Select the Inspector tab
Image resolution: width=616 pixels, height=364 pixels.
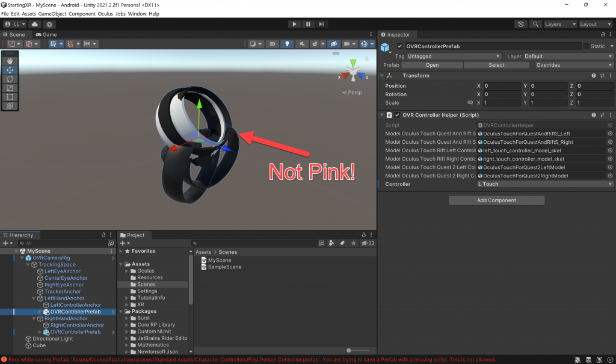395,34
